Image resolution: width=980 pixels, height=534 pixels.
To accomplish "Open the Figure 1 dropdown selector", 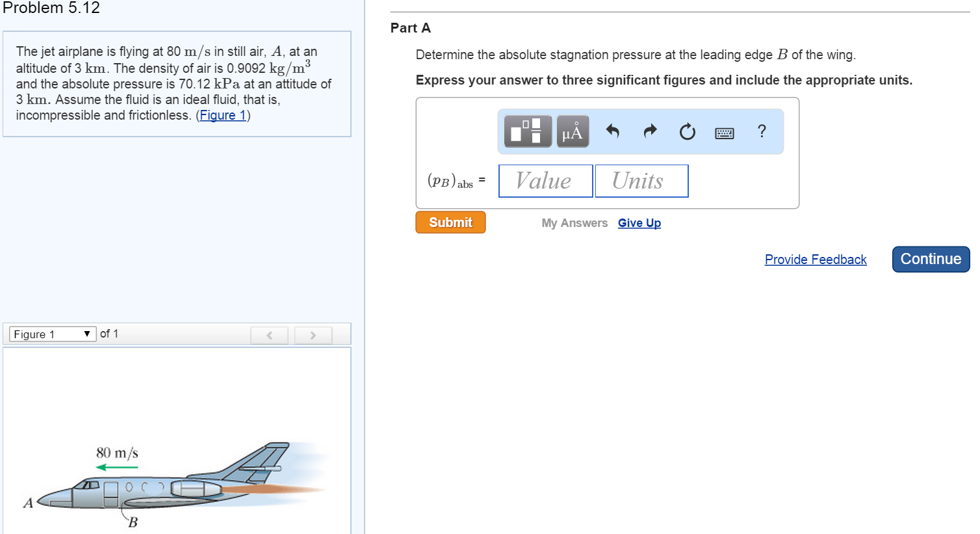I will point(51,334).
